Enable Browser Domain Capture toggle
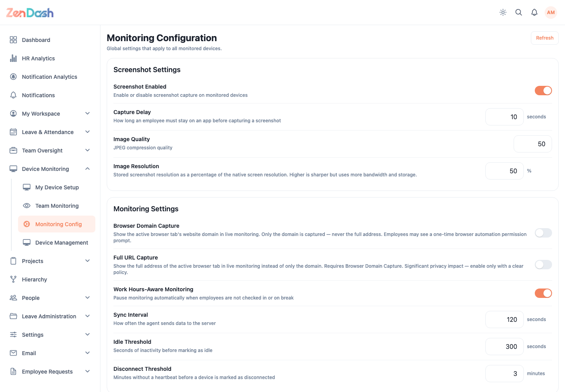Screen dimensions: 565x392 click(x=543, y=233)
